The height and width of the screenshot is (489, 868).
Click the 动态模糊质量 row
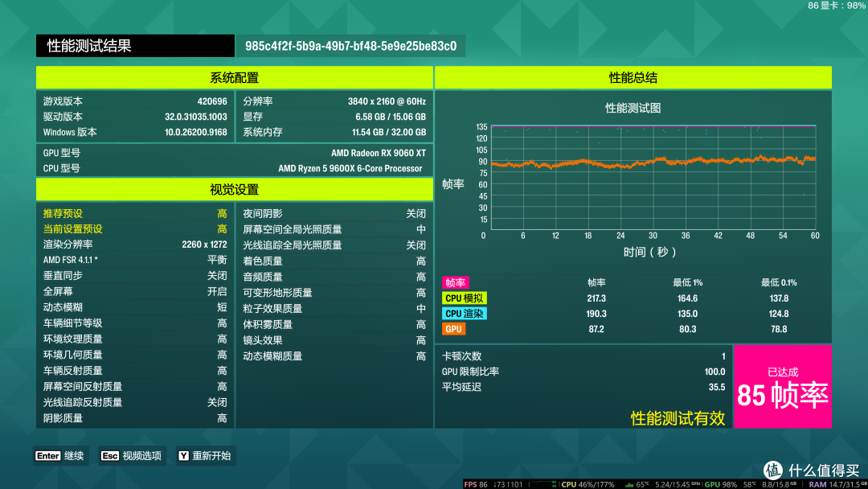(334, 356)
